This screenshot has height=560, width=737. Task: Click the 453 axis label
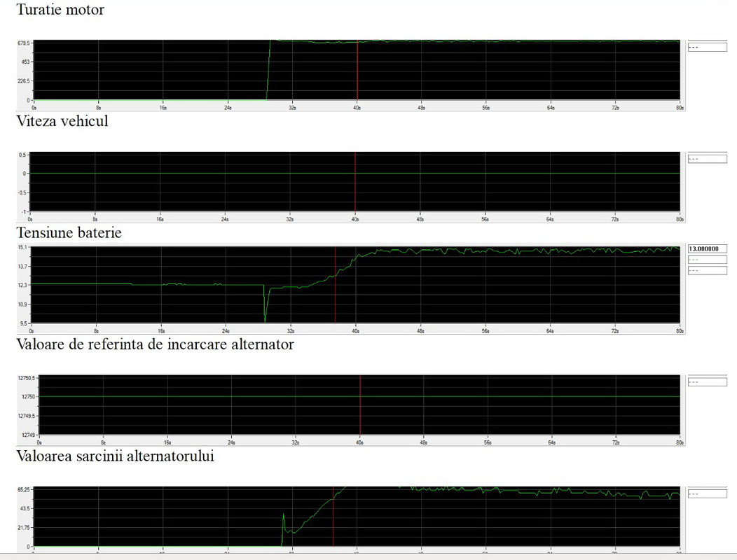click(x=25, y=62)
